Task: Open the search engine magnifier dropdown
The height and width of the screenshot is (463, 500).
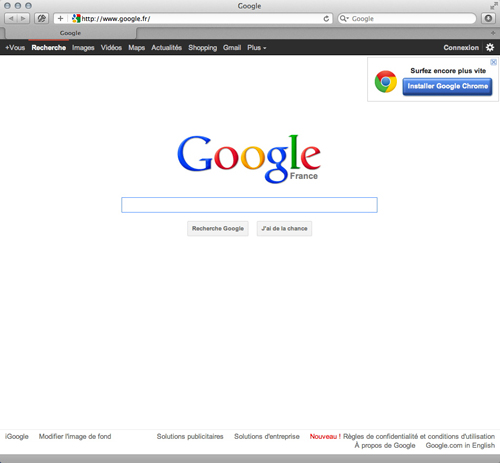Action: 344,19
